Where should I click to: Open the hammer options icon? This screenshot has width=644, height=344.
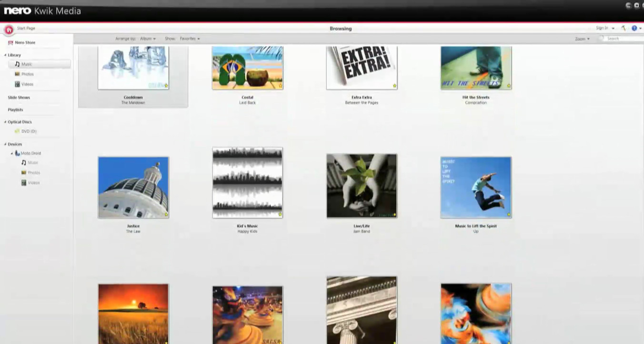pyautogui.click(x=624, y=28)
